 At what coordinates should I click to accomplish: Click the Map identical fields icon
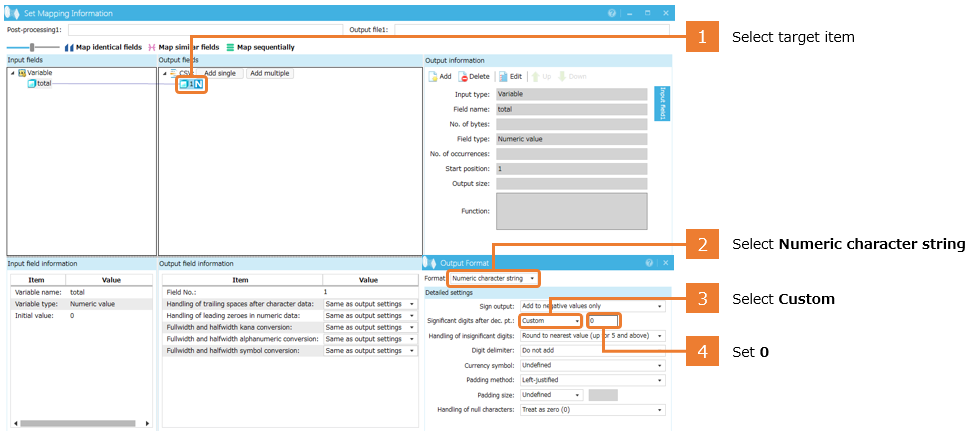[x=70, y=47]
